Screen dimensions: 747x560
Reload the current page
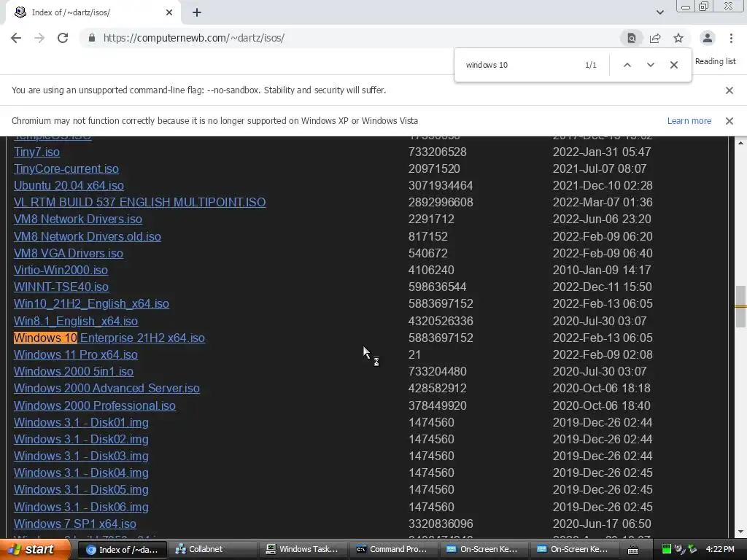[63, 38]
